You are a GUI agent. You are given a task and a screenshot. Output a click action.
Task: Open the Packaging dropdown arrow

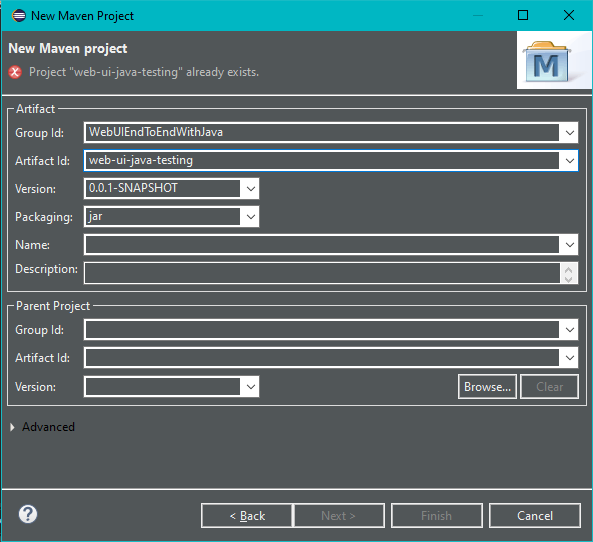(250, 217)
